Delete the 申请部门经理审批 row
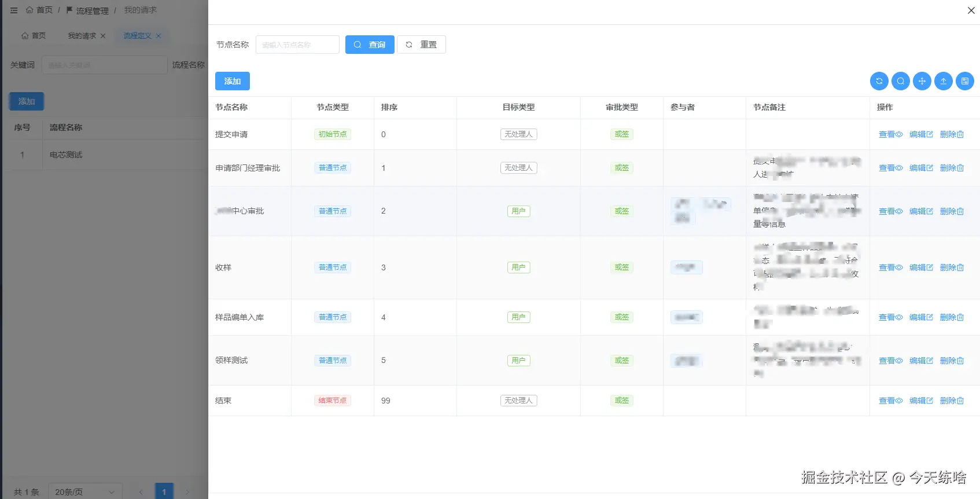Image resolution: width=980 pixels, height=499 pixels. click(952, 168)
